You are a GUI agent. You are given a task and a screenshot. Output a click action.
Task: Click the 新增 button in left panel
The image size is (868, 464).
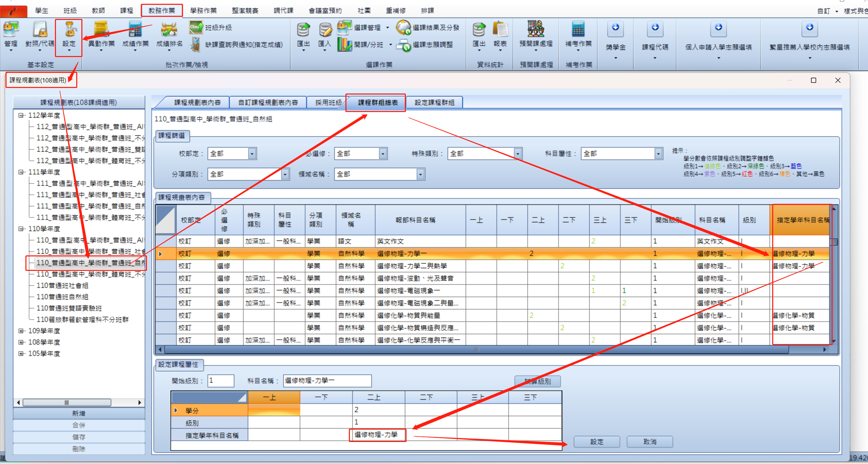pos(79,413)
